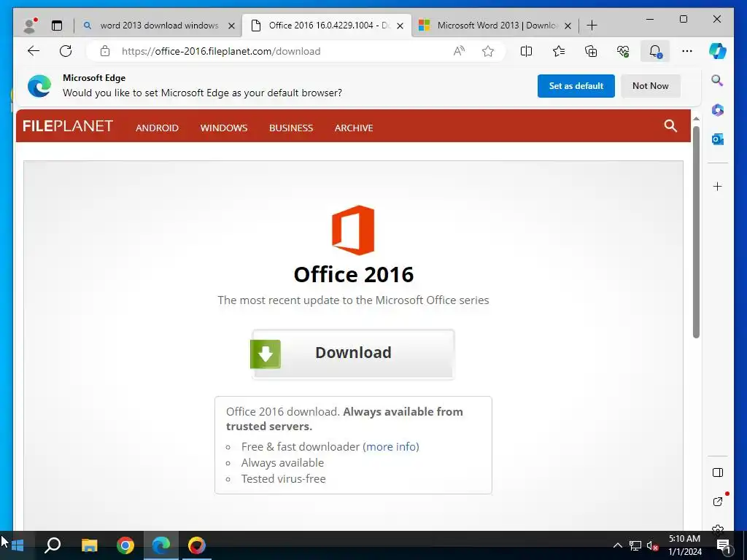This screenshot has height=560, width=747.
Task: Launch Chrome from taskbar
Action: coord(125,545)
